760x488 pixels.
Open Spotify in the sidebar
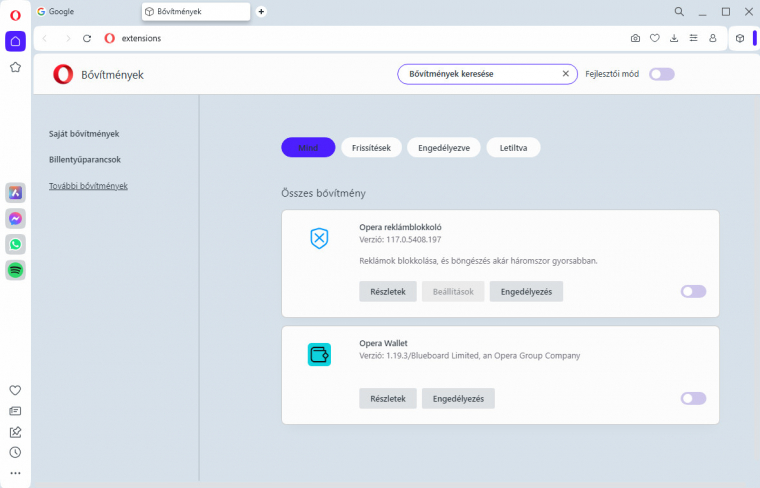(15, 270)
